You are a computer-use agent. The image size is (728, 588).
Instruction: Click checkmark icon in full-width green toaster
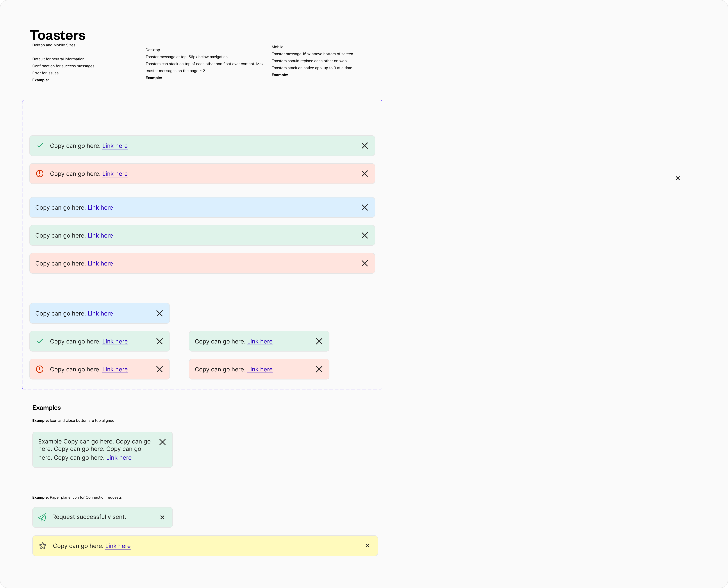coord(40,146)
